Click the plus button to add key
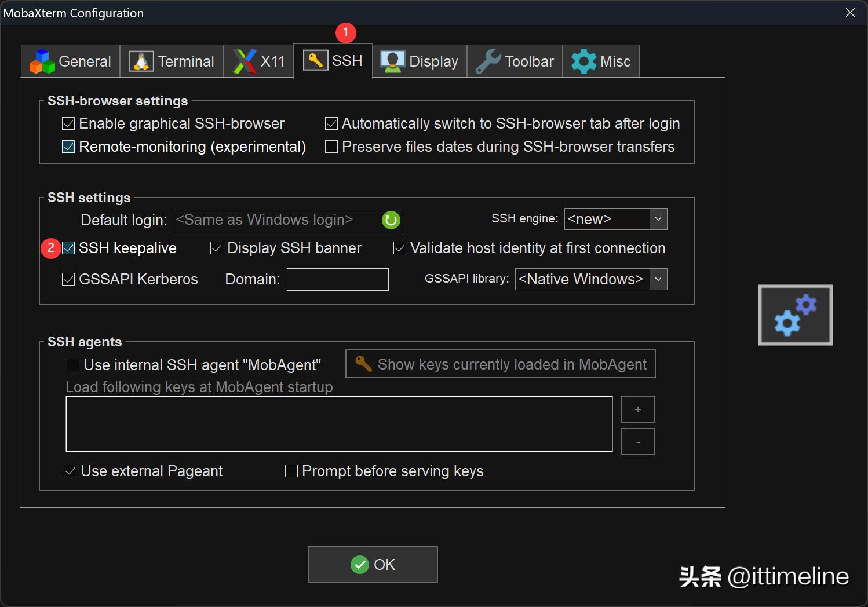Image resolution: width=868 pixels, height=607 pixels. (x=637, y=409)
